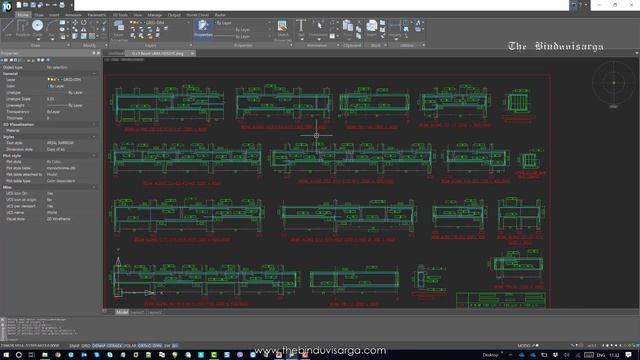Click the highlighted Properties palette button

[x=203, y=29]
